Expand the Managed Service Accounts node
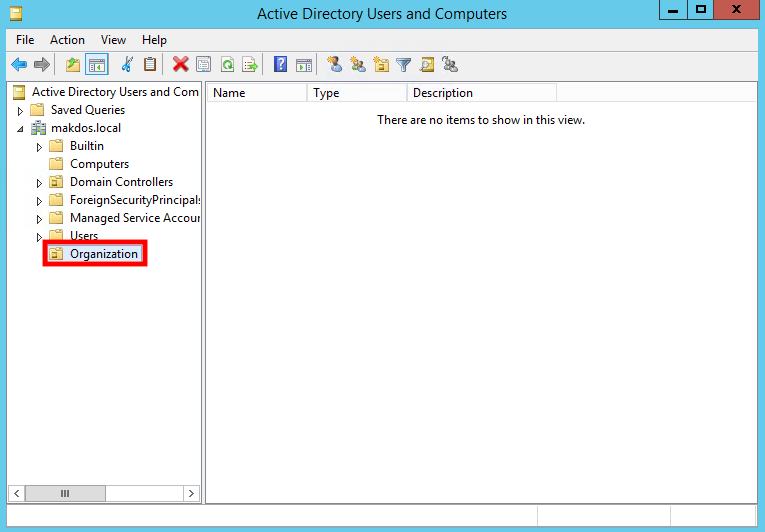The height and width of the screenshot is (532, 765). point(39,219)
